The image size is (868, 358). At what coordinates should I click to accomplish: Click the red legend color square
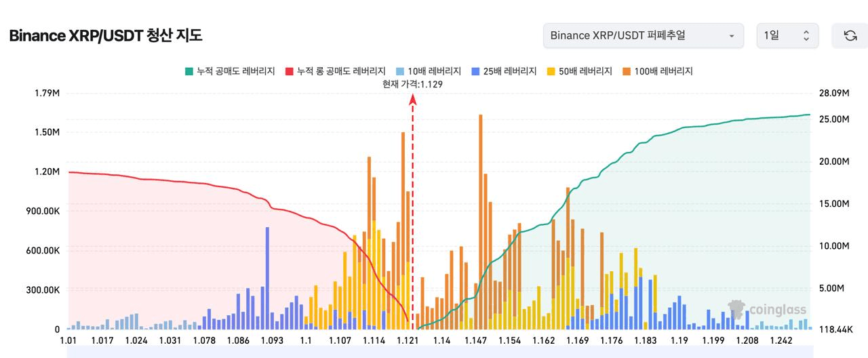[x=290, y=71]
